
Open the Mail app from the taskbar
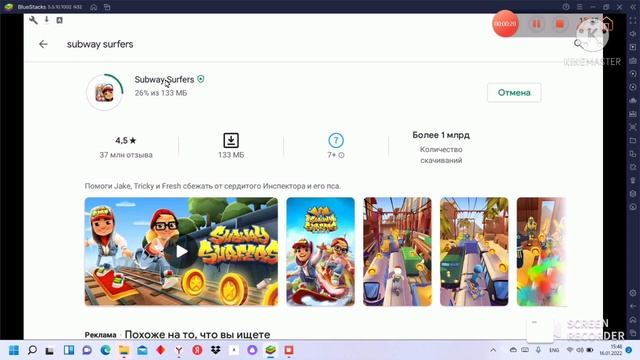(x=142, y=350)
